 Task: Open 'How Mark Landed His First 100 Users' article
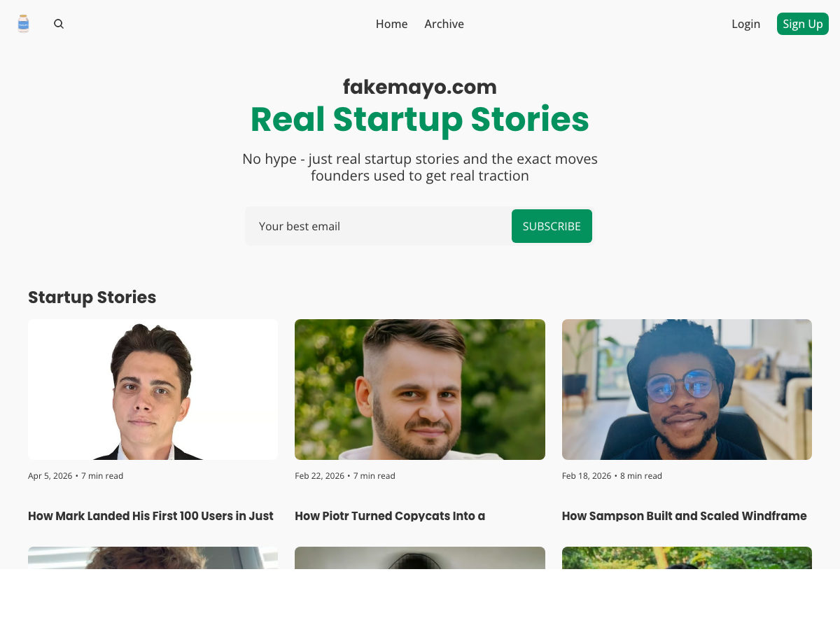pos(150,516)
